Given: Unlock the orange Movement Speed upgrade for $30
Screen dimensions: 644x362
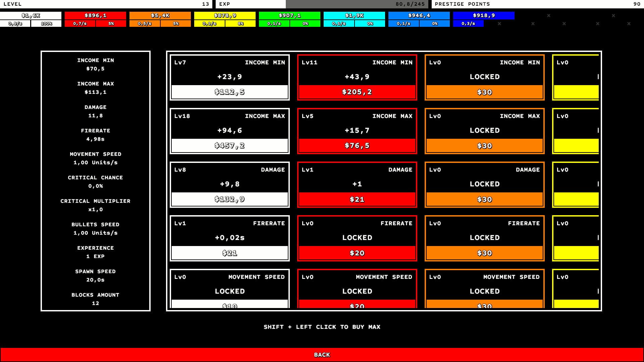Looking at the screenshot, I should [x=484, y=305].
